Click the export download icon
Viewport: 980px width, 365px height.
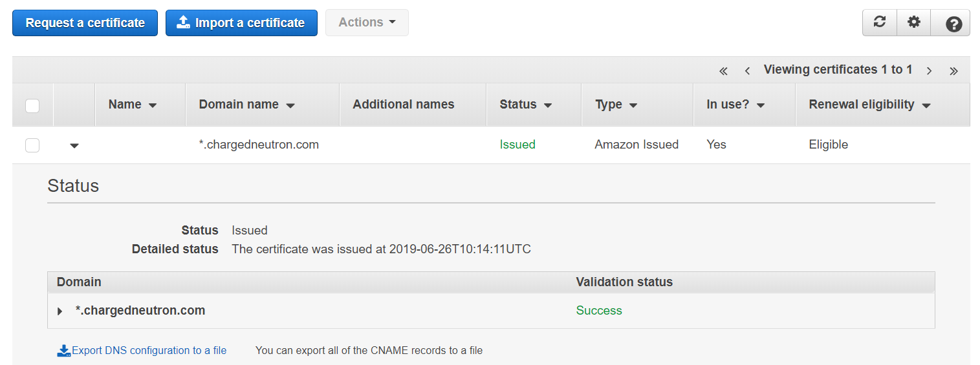pos(63,351)
